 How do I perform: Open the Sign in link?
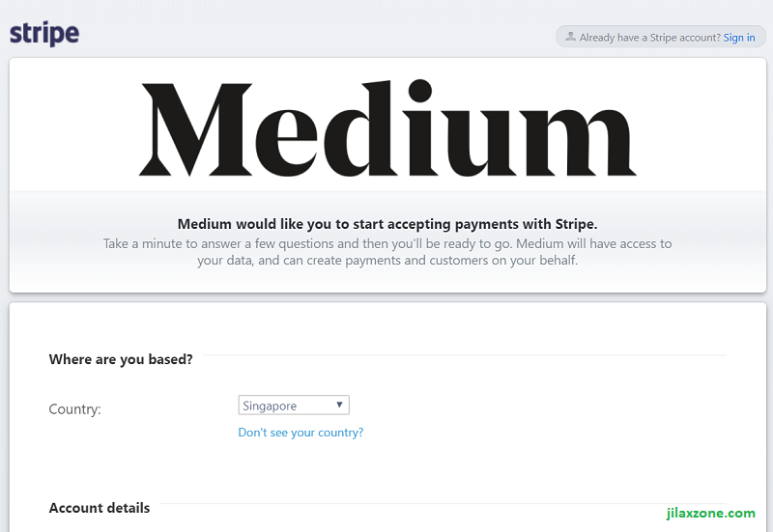click(x=739, y=38)
